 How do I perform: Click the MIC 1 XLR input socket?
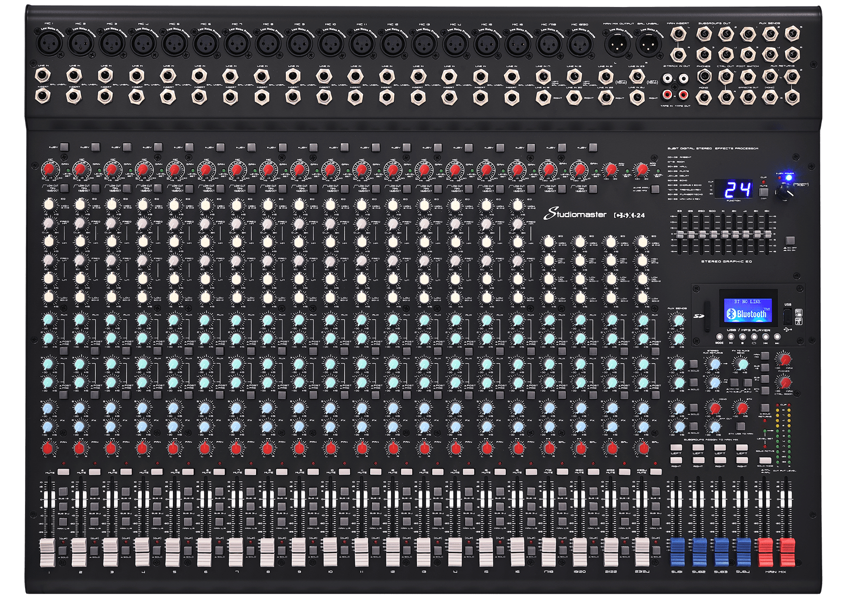pos(48,44)
